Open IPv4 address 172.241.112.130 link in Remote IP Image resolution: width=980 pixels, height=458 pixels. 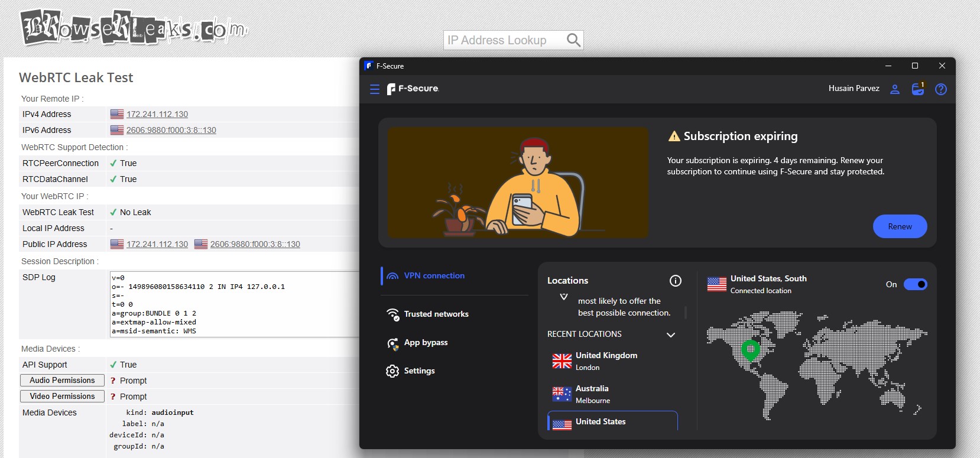click(157, 115)
